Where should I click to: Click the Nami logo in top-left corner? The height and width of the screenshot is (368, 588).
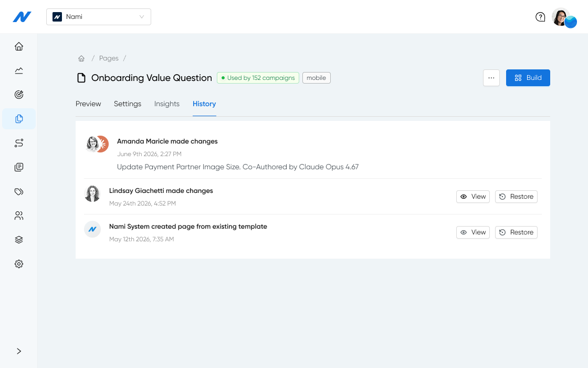(22, 17)
